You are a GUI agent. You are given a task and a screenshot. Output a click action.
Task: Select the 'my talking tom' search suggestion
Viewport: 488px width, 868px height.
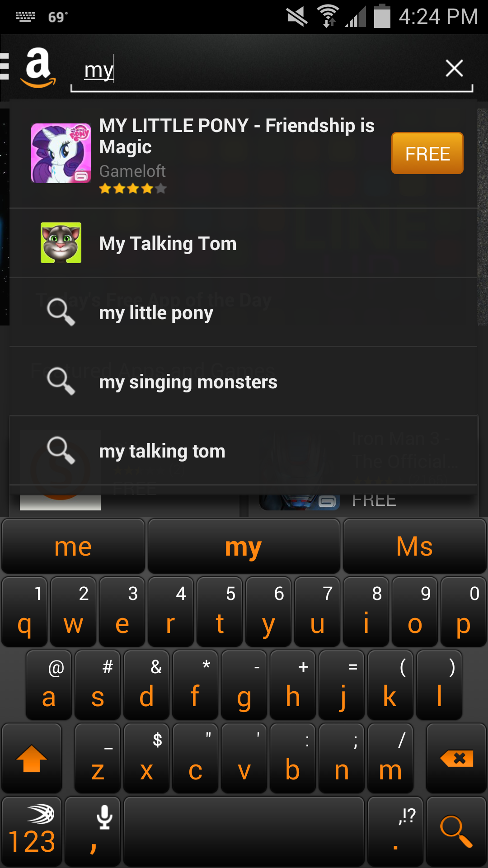pos(162,451)
